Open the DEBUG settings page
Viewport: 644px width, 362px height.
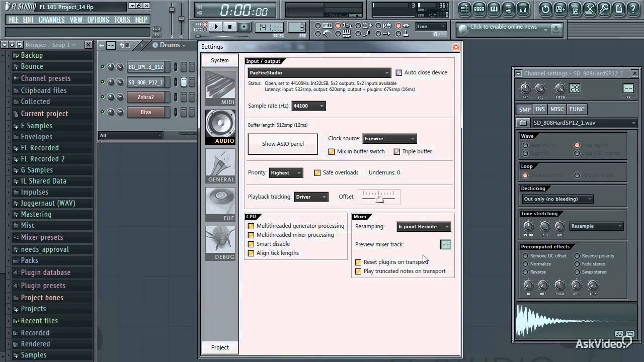[220, 243]
